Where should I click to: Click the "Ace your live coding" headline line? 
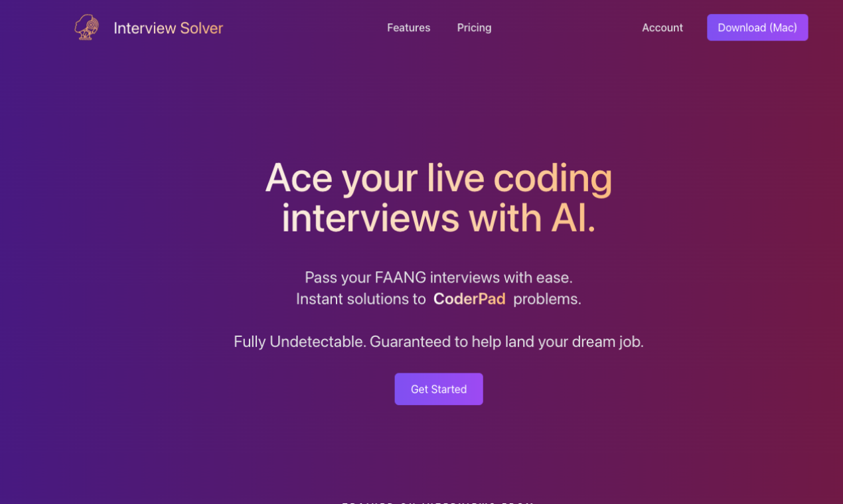438,178
